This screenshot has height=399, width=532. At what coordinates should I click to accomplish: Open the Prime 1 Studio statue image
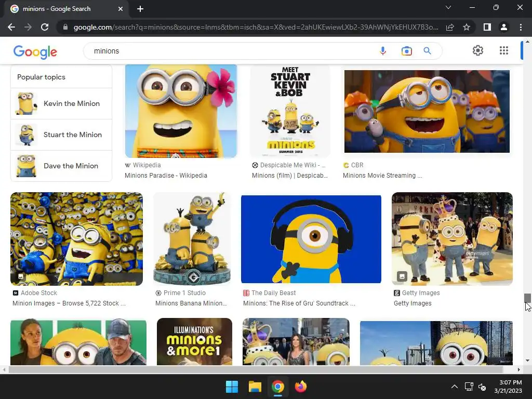[192, 239]
